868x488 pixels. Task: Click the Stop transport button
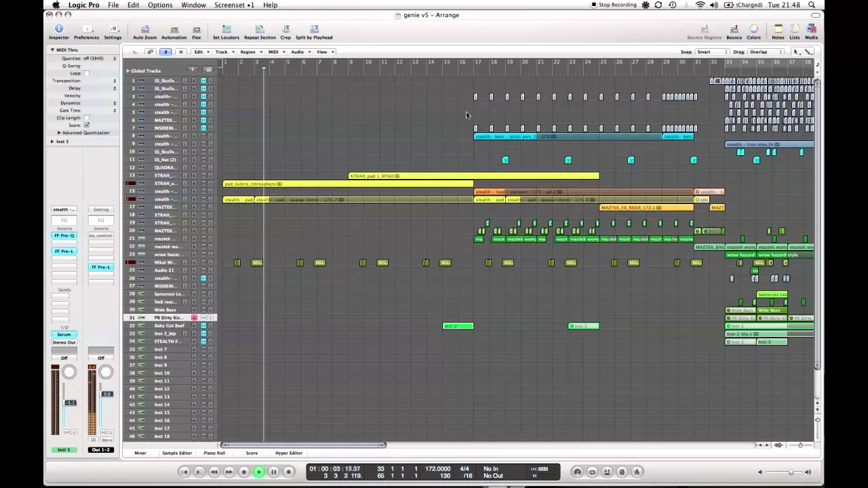pyautogui.click(x=243, y=472)
